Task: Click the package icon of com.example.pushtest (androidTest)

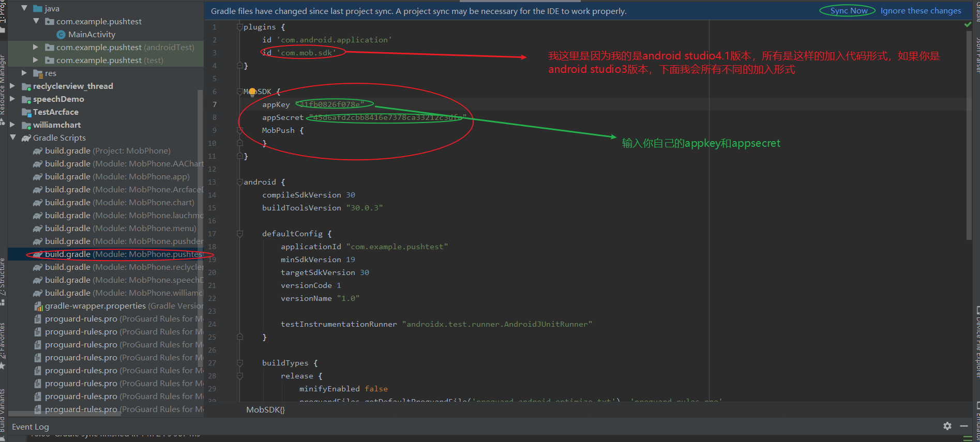Action: coord(50,48)
